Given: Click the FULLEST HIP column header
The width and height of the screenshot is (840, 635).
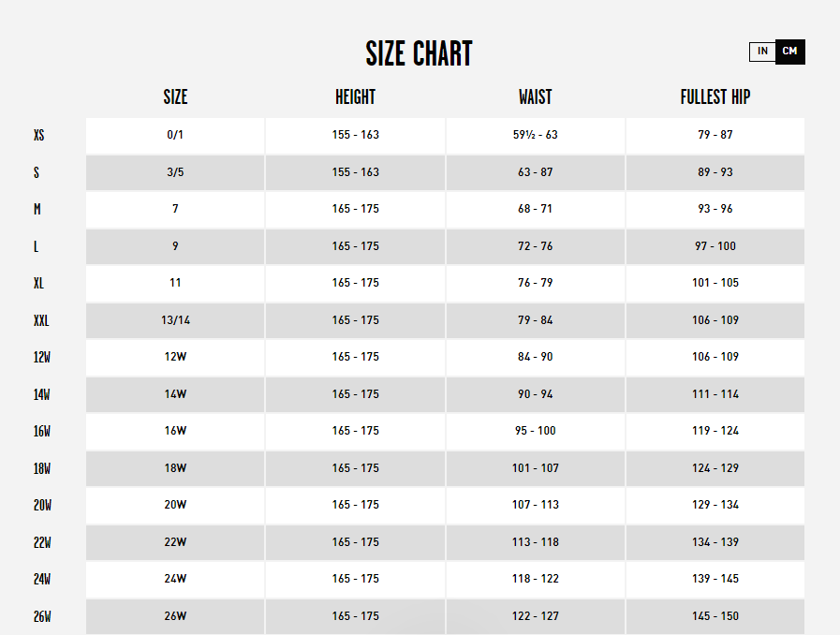Looking at the screenshot, I should point(715,97).
